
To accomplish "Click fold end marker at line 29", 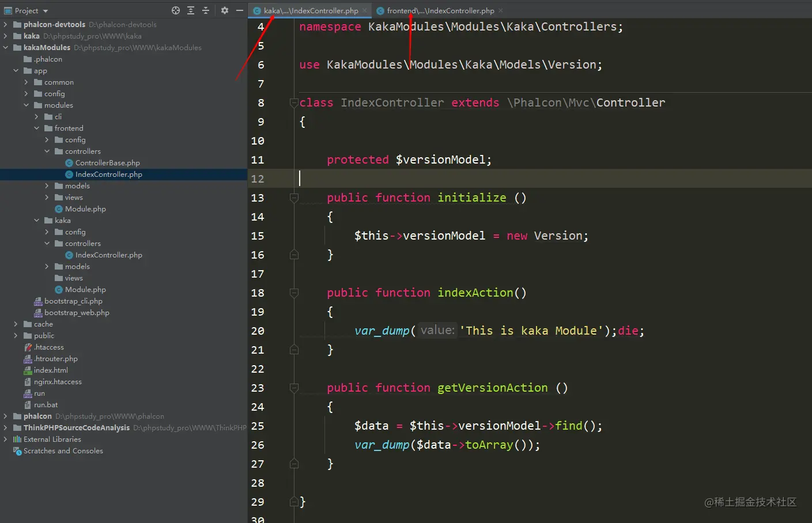I will pos(294,502).
